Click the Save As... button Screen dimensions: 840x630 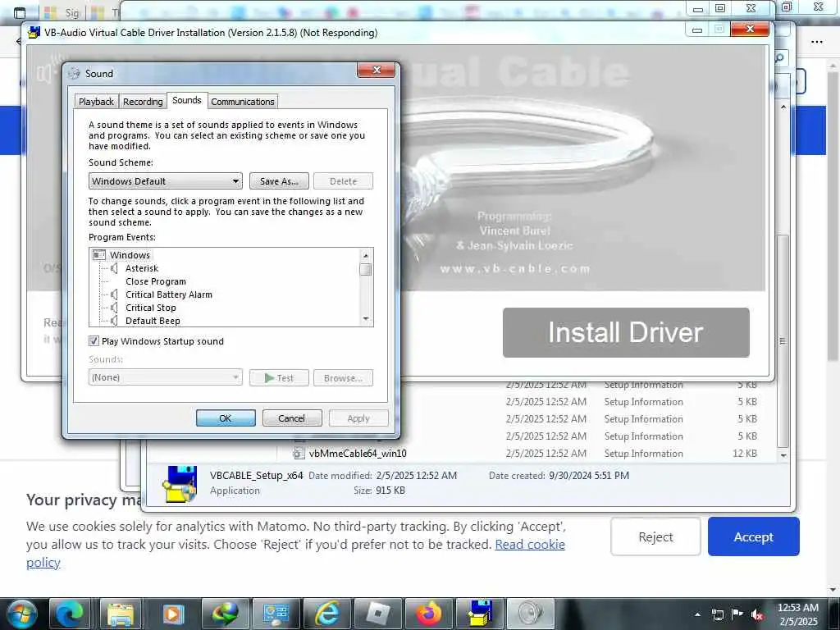[x=279, y=181]
